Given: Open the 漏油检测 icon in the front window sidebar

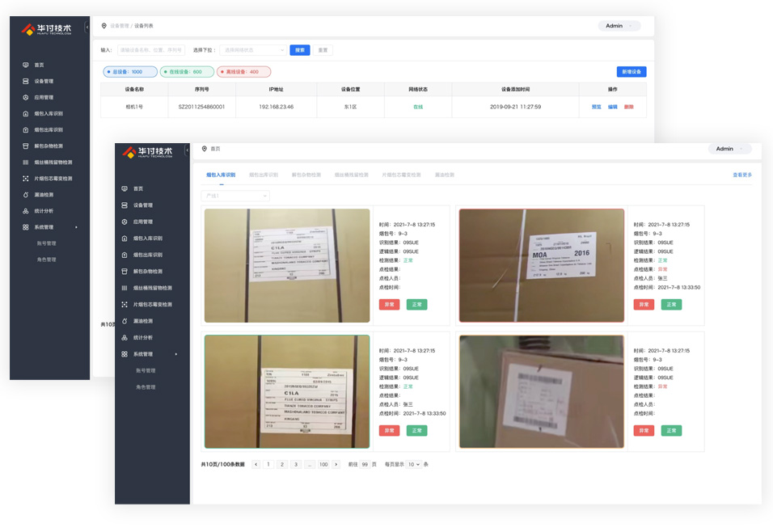Looking at the screenshot, I should click(x=125, y=321).
